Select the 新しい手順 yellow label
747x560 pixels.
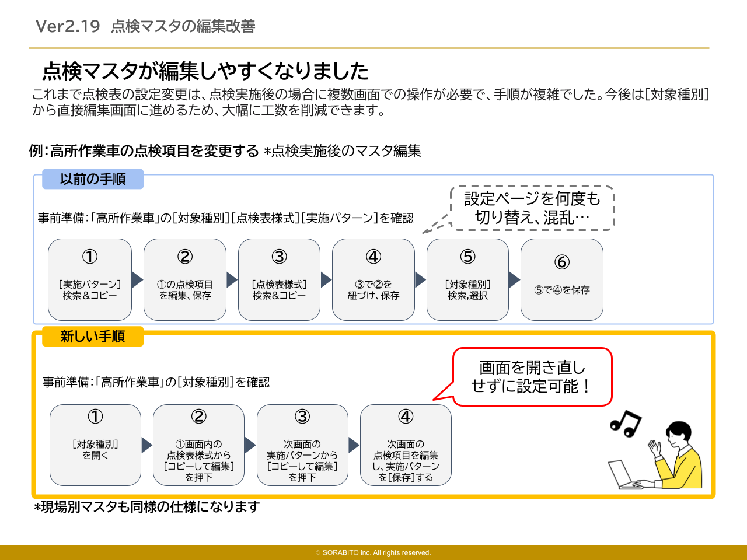(93, 337)
